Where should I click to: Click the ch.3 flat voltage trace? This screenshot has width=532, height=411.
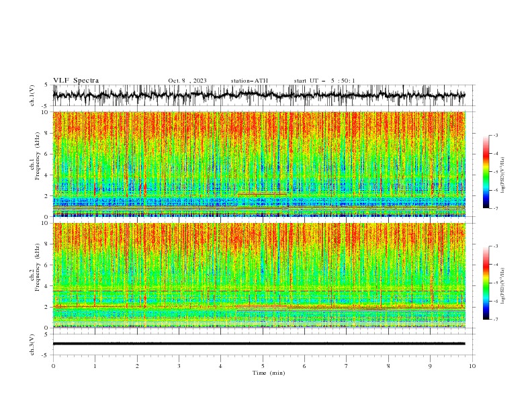(x=259, y=344)
